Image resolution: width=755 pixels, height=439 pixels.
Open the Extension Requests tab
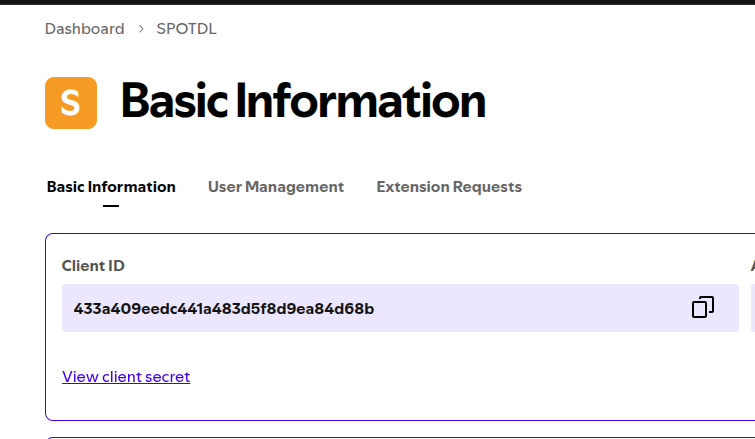pos(449,187)
